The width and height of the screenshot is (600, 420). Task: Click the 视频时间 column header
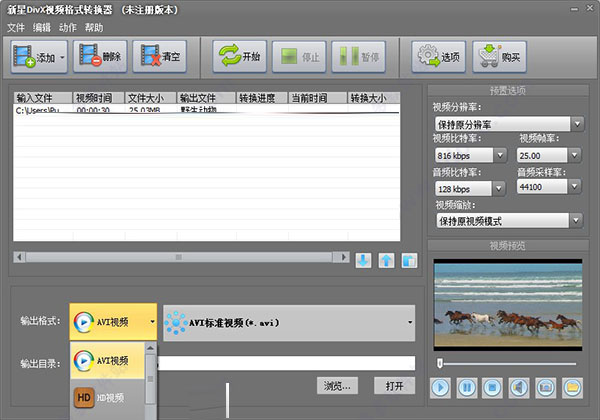[x=99, y=98]
